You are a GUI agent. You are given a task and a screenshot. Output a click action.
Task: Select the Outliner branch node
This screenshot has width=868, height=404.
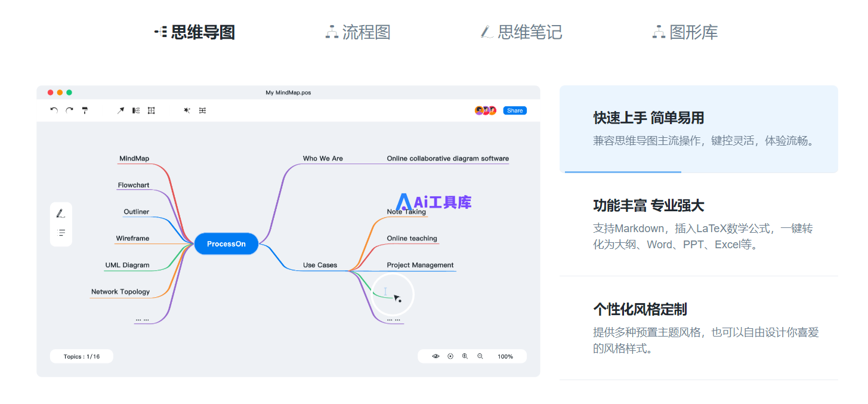pyautogui.click(x=137, y=212)
